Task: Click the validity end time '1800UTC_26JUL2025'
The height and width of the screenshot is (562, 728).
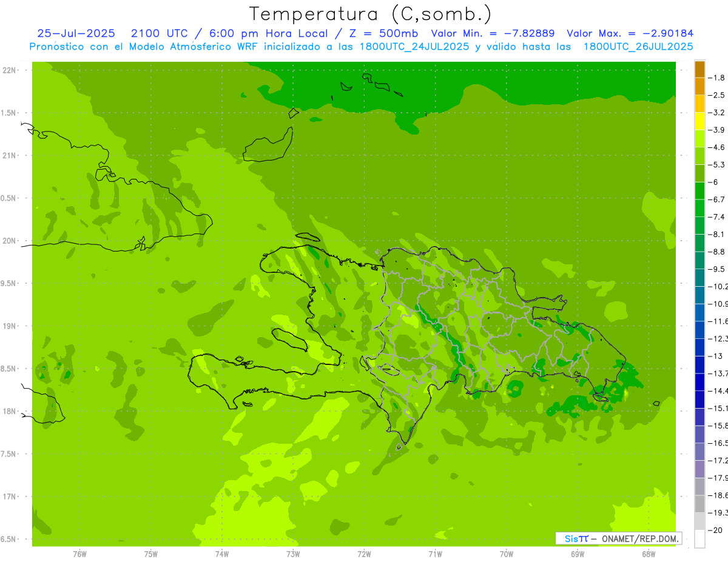Action: (x=638, y=46)
